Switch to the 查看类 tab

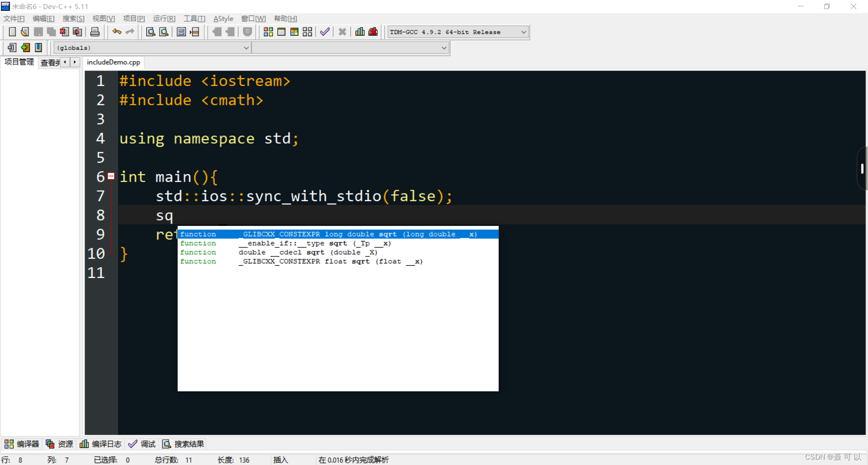pos(49,62)
